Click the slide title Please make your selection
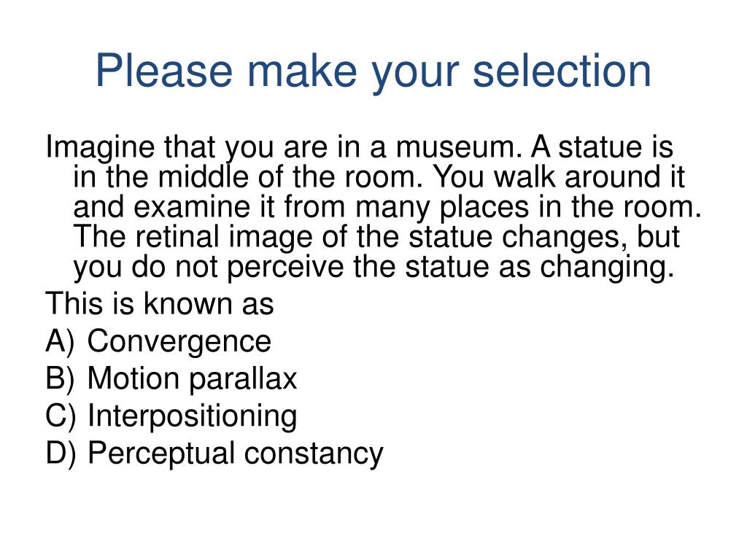747x560 pixels. click(x=373, y=71)
